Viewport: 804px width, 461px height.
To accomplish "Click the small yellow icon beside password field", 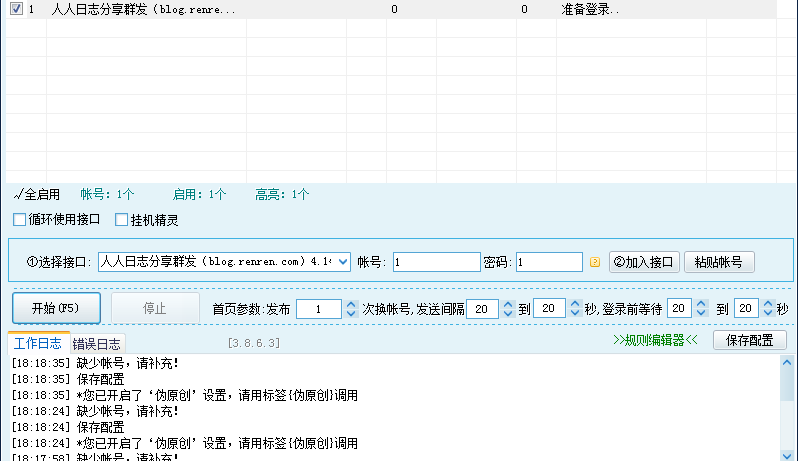I will coord(595,263).
